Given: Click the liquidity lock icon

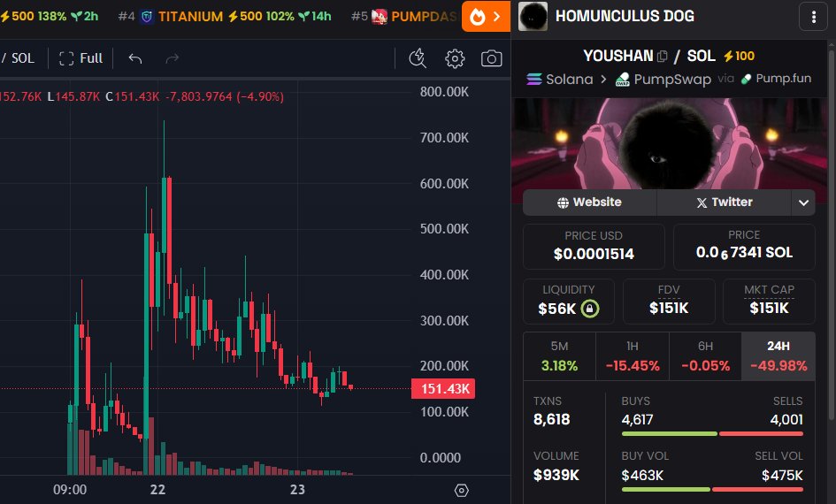Looking at the screenshot, I should pos(590,309).
